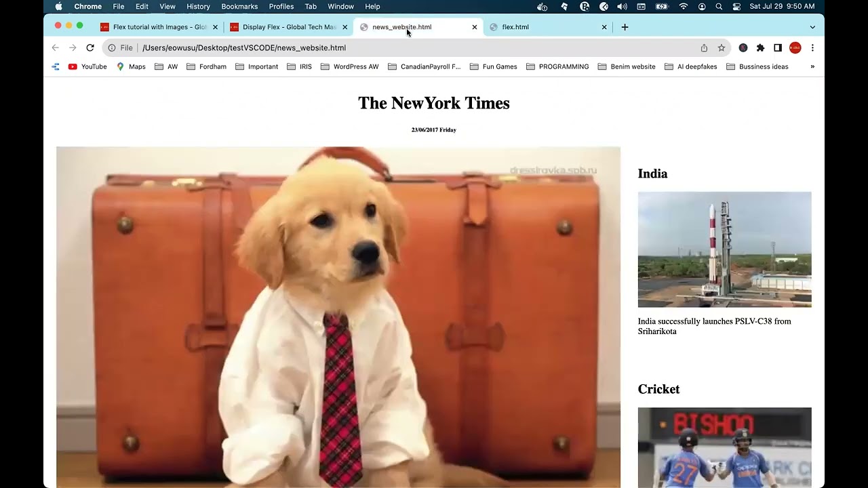This screenshot has height=488, width=868.
Task: Open Spotlight search magnifier
Action: 719,7
